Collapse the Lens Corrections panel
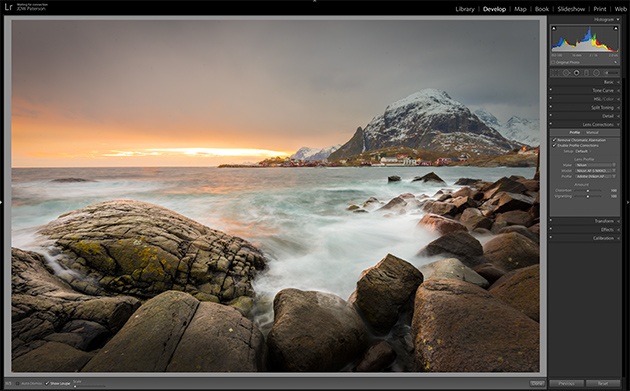630x391 pixels. click(x=618, y=124)
